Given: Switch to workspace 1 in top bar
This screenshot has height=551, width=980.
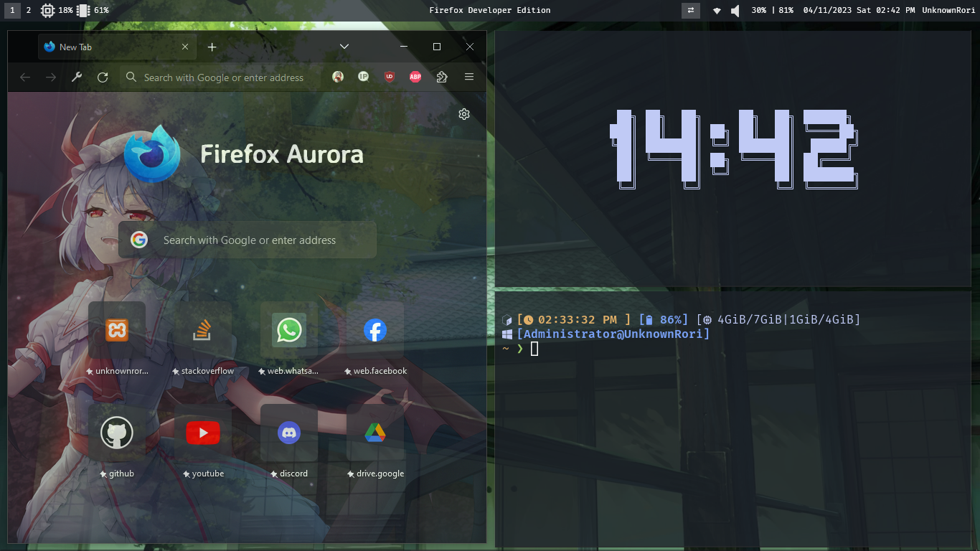Looking at the screenshot, I should tap(11, 10).
